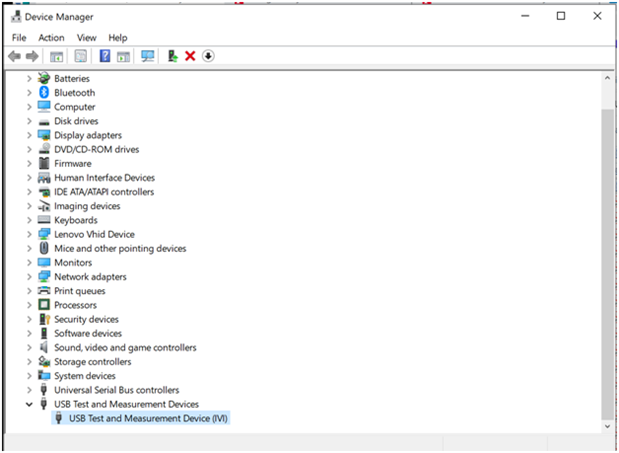This screenshot has width=619, height=453.
Task: Click the Mice and other pointing devices icon
Action: tap(44, 248)
